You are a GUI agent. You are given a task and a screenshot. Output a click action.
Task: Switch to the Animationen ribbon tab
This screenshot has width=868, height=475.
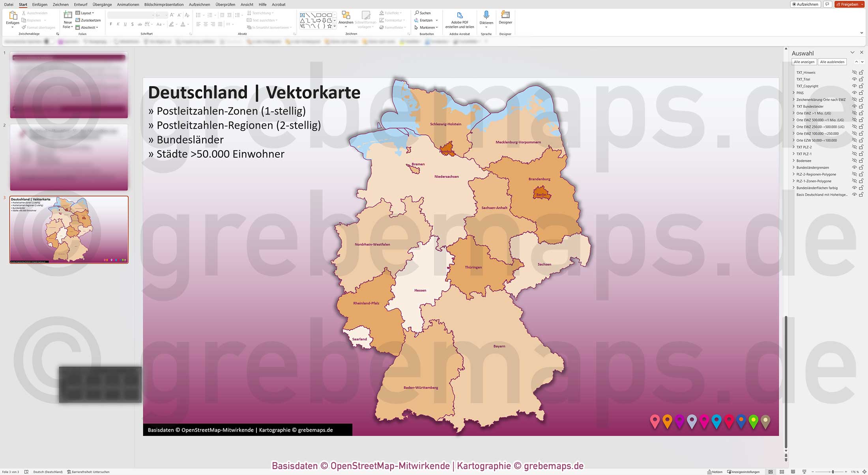[128, 4]
